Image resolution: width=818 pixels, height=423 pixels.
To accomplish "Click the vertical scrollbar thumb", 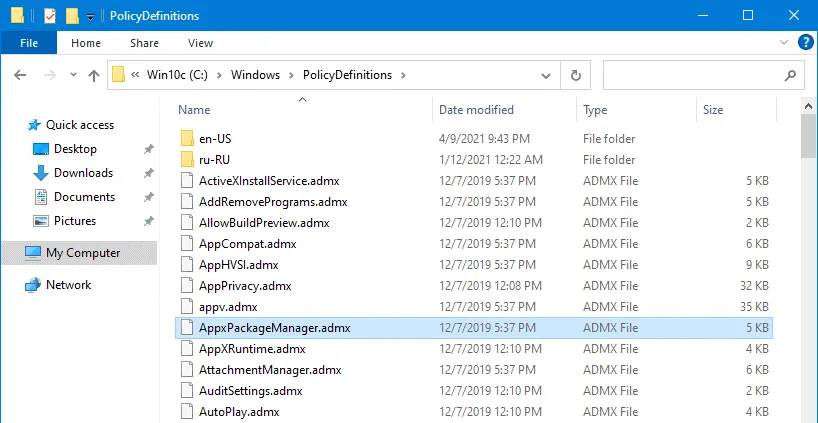I will pos(809,135).
